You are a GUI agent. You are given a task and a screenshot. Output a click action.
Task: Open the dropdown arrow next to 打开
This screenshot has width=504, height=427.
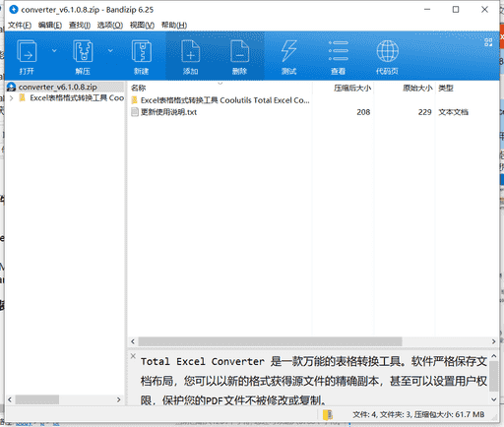coord(54,50)
